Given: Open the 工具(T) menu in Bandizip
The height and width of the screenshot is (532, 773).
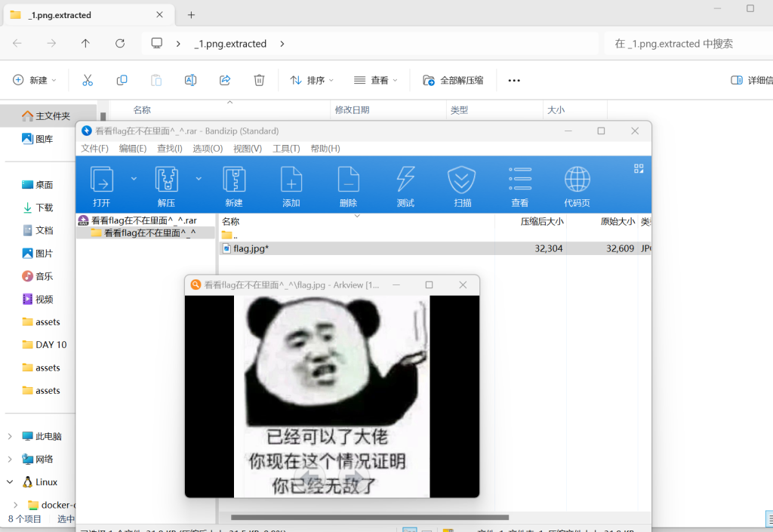Looking at the screenshot, I should [286, 149].
